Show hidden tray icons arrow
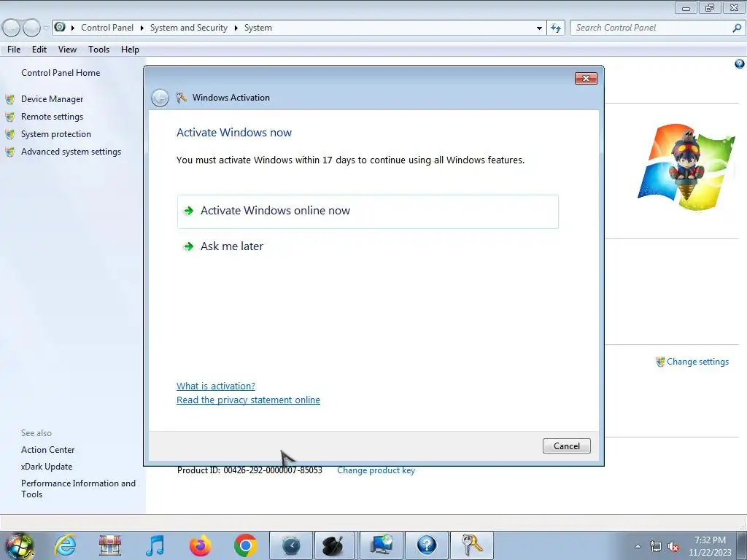Screen dimensions: 747x560 point(638,547)
